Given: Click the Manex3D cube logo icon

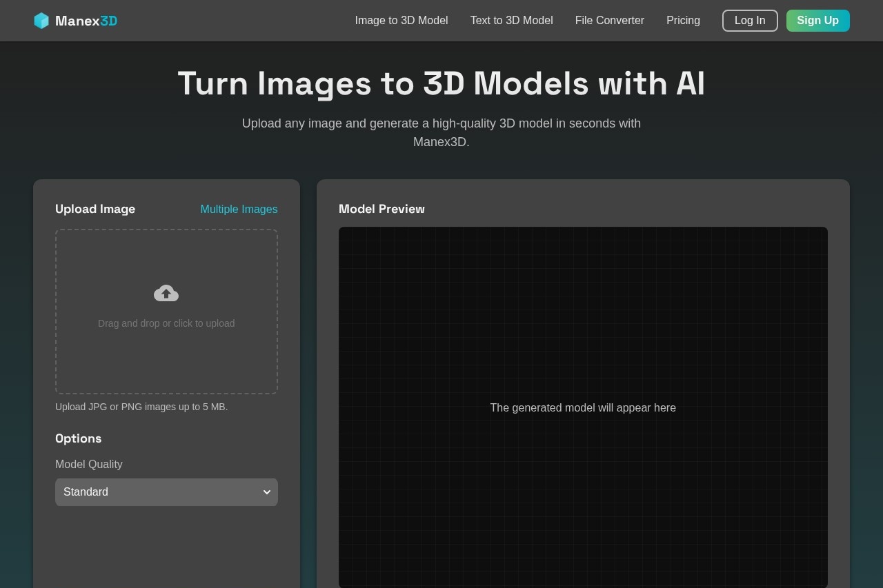Looking at the screenshot, I should (41, 21).
